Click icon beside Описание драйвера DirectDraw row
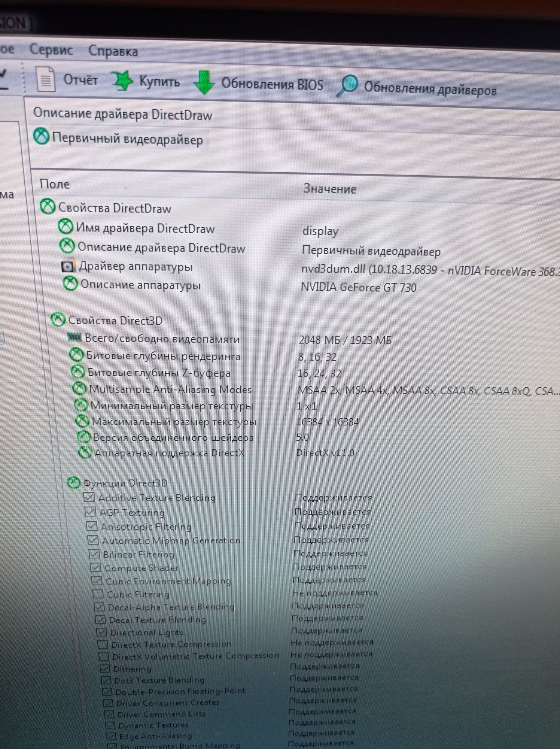The height and width of the screenshot is (749, 560). point(67,245)
